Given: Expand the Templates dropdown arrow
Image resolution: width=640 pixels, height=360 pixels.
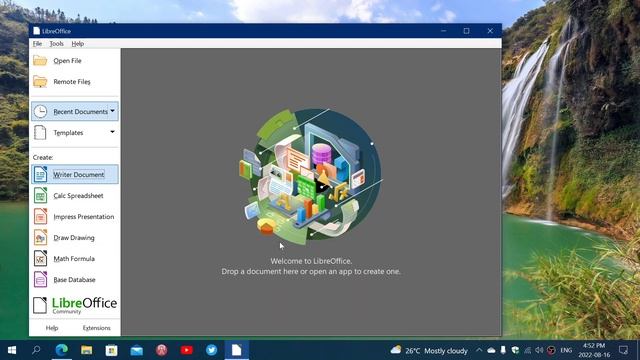Looking at the screenshot, I should tap(112, 132).
